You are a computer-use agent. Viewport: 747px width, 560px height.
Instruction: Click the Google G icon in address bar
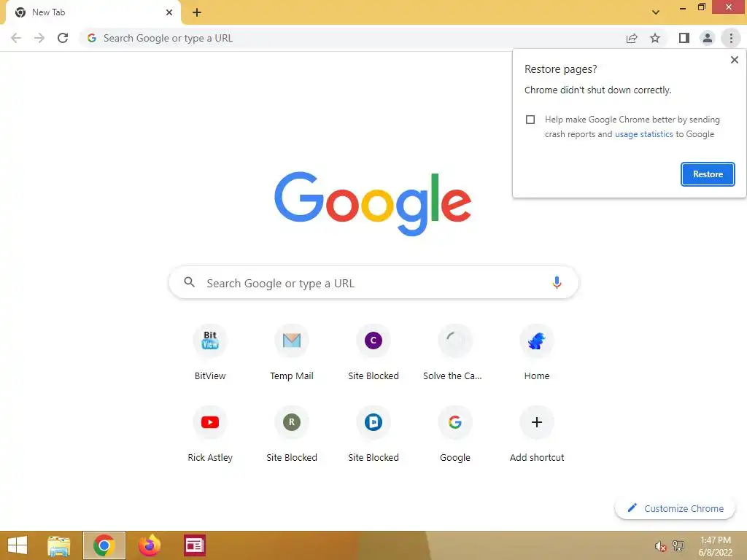point(92,38)
